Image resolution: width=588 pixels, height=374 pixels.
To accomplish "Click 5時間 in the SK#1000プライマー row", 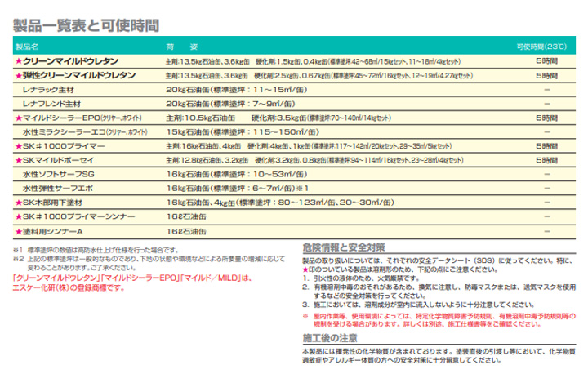I will 546,146.
